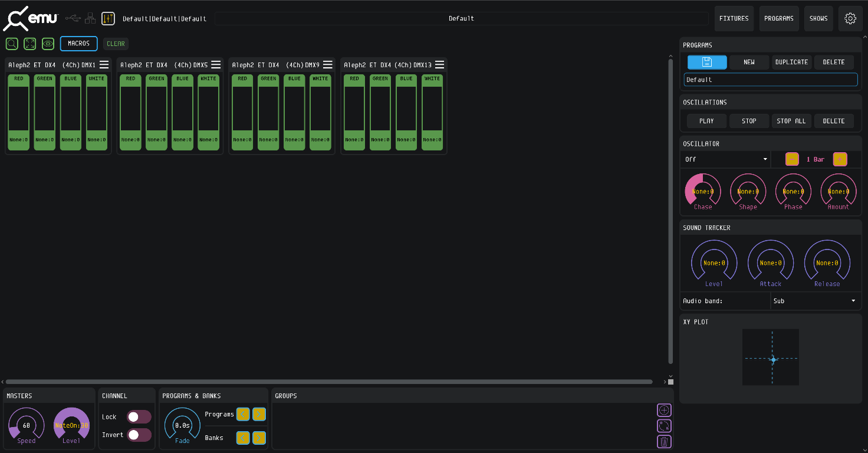868x453 pixels.
Task: Click the refresh groups circular arrows icon
Action: pyautogui.click(x=664, y=426)
